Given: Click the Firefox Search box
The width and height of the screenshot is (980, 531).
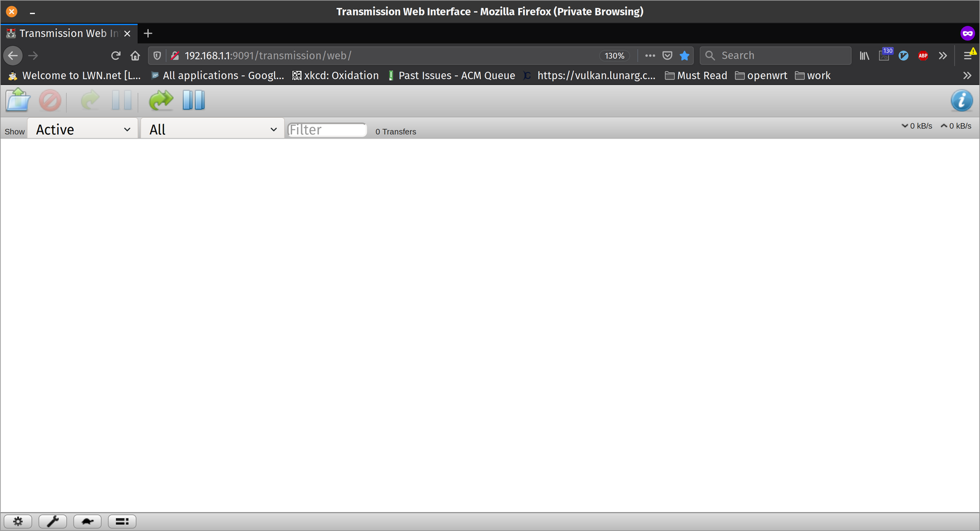Looking at the screenshot, I should click(775, 56).
